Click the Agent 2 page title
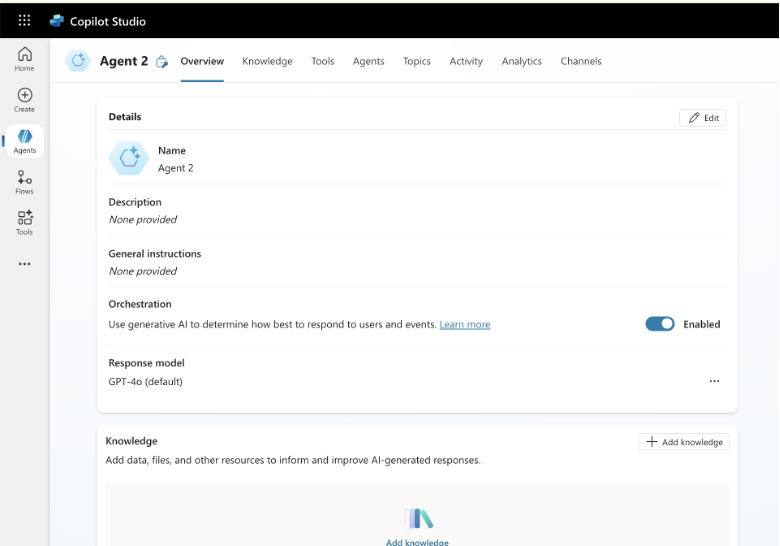The width and height of the screenshot is (780, 546). (124, 61)
